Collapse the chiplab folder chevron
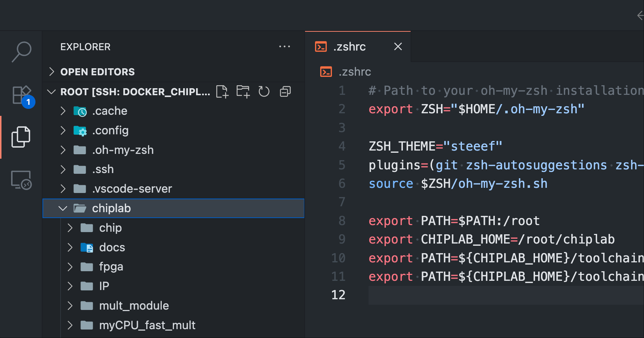 [x=63, y=208]
